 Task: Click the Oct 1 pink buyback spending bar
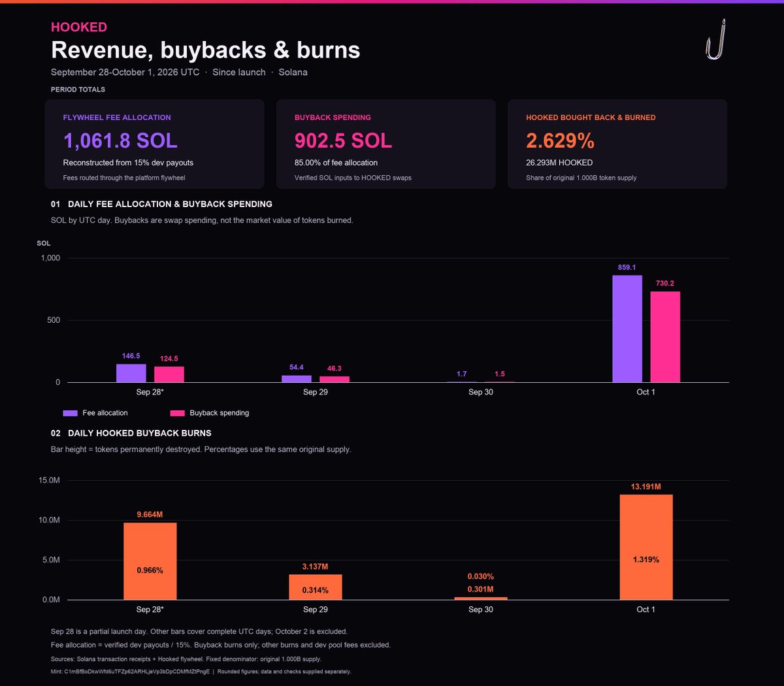click(x=665, y=337)
